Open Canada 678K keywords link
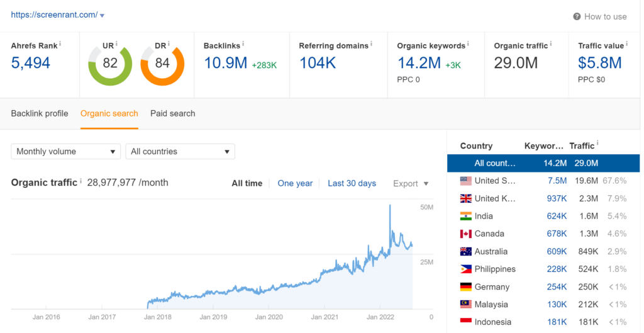 click(556, 234)
